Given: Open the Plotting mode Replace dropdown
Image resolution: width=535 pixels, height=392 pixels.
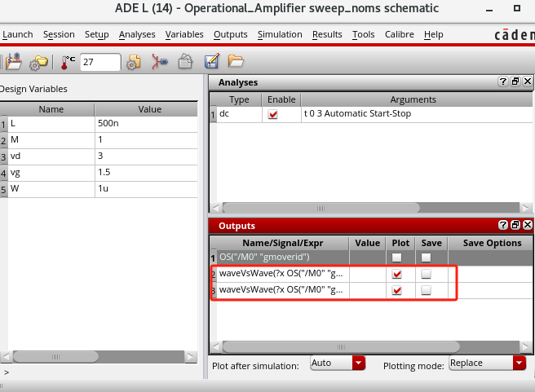Looking at the screenshot, I should pos(487,363).
